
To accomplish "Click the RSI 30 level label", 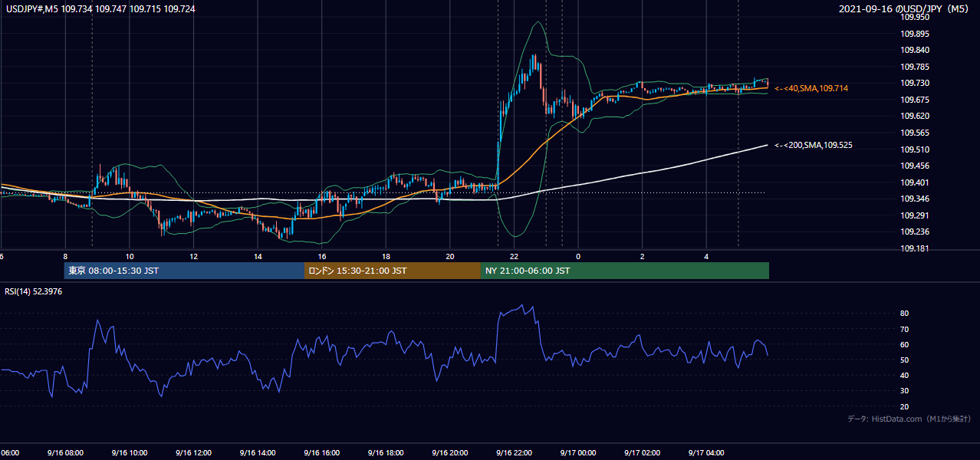I will coord(905,391).
